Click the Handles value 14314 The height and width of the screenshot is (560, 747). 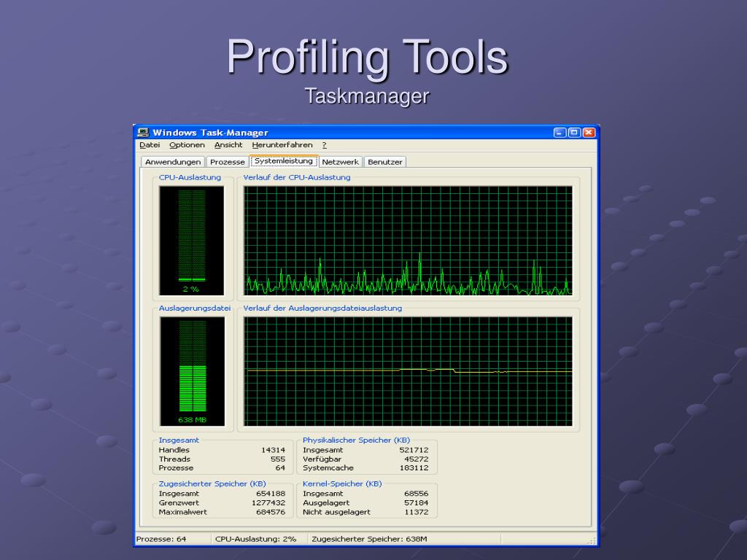[273, 450]
